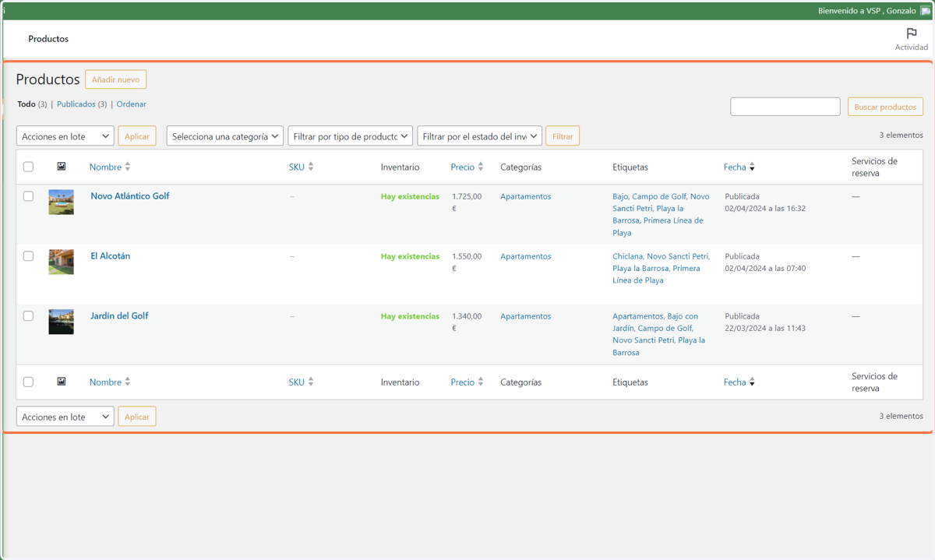Click sort arrows next to header SKU

pos(311,167)
